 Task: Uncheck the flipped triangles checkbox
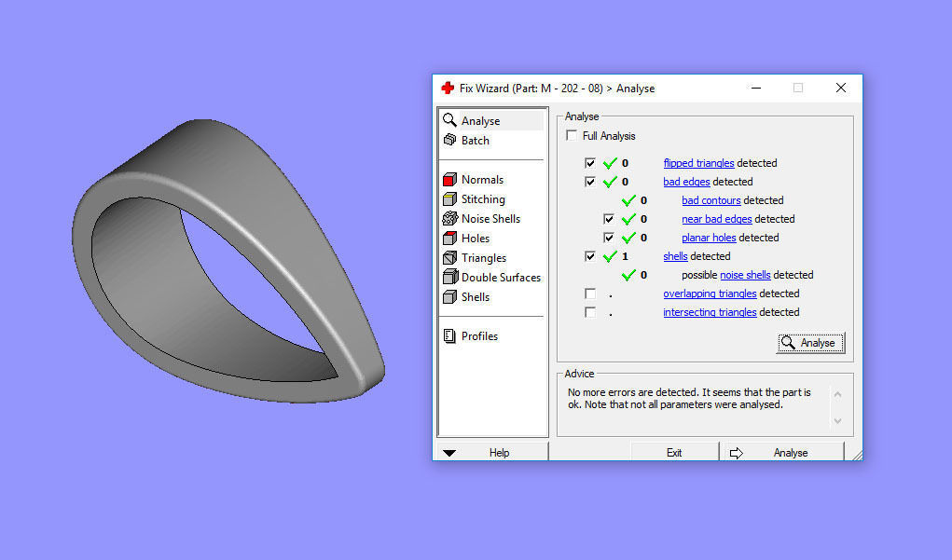[x=589, y=163]
